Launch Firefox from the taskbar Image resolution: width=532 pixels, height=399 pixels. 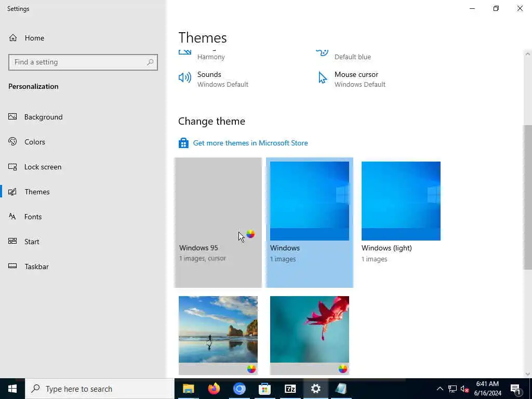214,389
